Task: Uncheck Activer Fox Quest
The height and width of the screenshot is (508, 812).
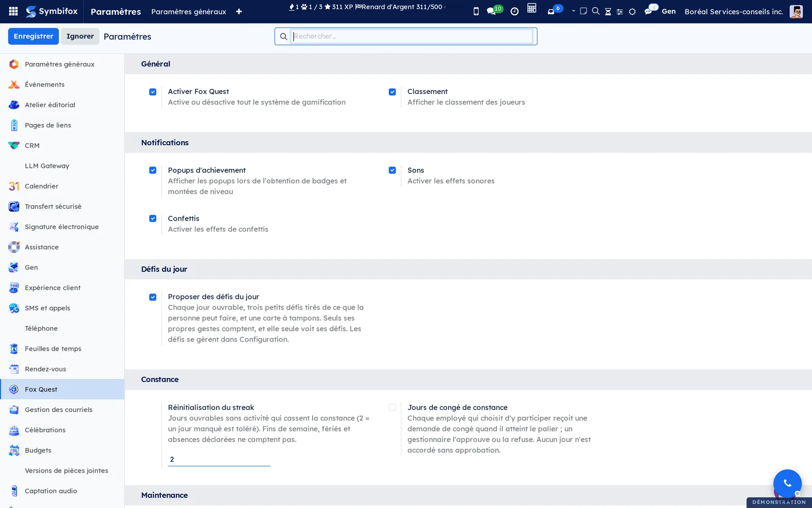Action: coord(153,92)
